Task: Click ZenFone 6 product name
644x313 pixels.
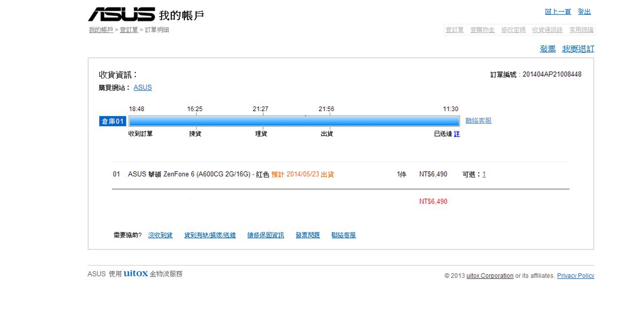Action: point(198,174)
